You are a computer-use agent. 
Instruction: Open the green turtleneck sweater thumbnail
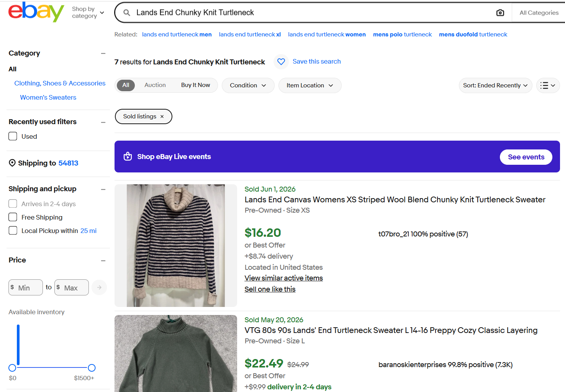176,353
